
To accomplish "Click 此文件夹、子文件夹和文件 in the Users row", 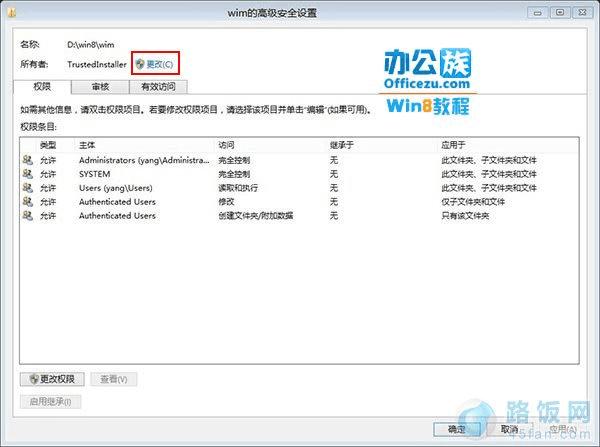I will (489, 188).
